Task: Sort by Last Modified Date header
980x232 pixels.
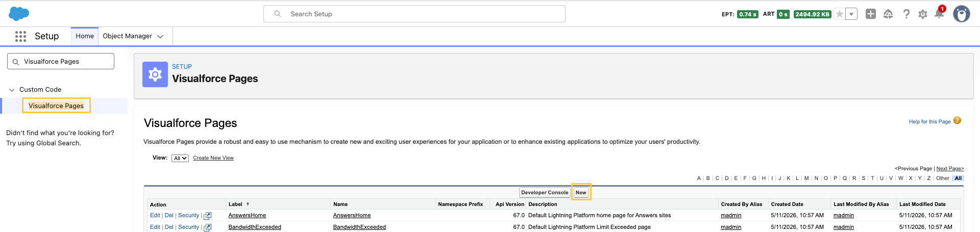Action: point(922,204)
